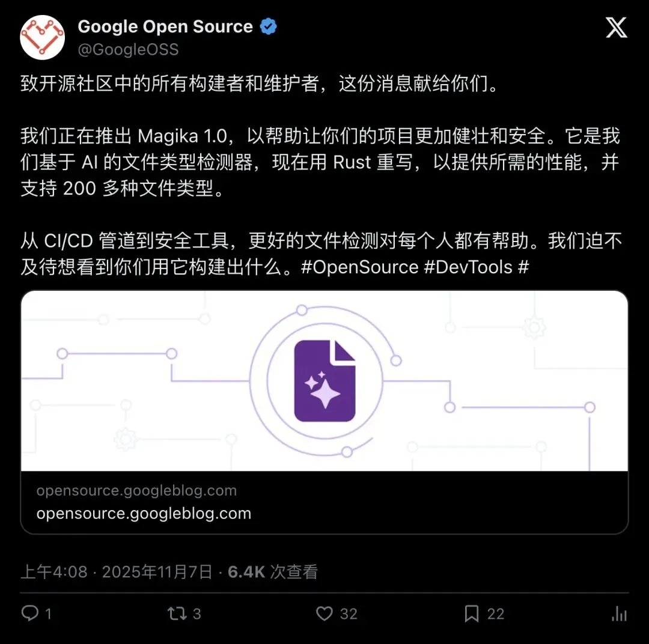Open the #OpenSource hashtag
The image size is (649, 644).
point(360,267)
